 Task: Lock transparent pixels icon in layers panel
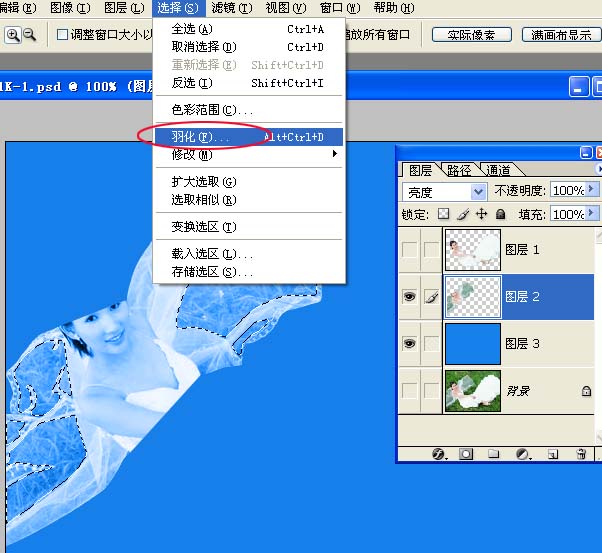443,214
